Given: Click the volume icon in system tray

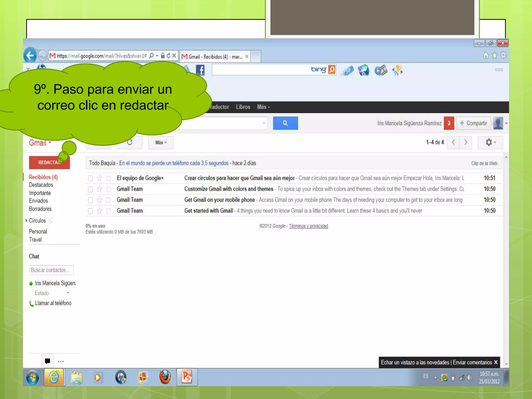Looking at the screenshot, I should [x=470, y=377].
